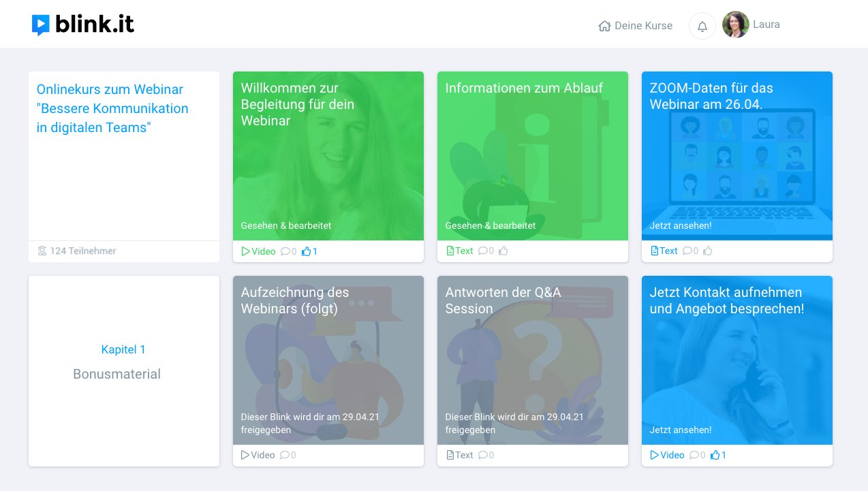The width and height of the screenshot is (868, 491).
Task: Open Laura's profile avatar
Action: (736, 25)
